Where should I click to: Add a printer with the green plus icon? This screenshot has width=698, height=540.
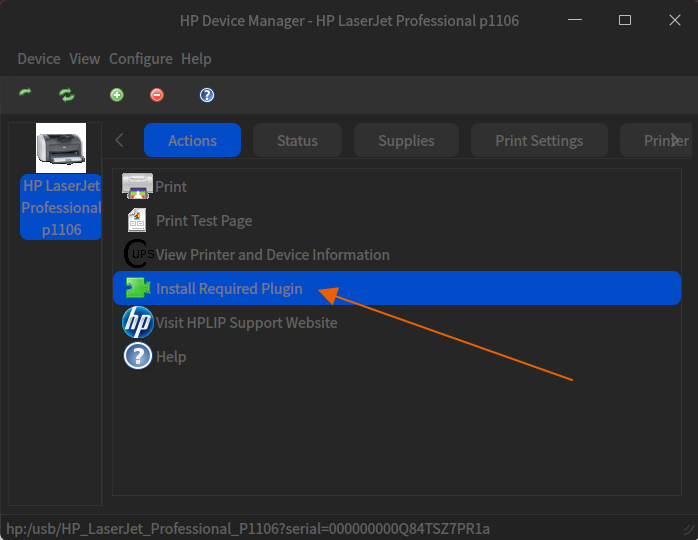click(x=117, y=95)
